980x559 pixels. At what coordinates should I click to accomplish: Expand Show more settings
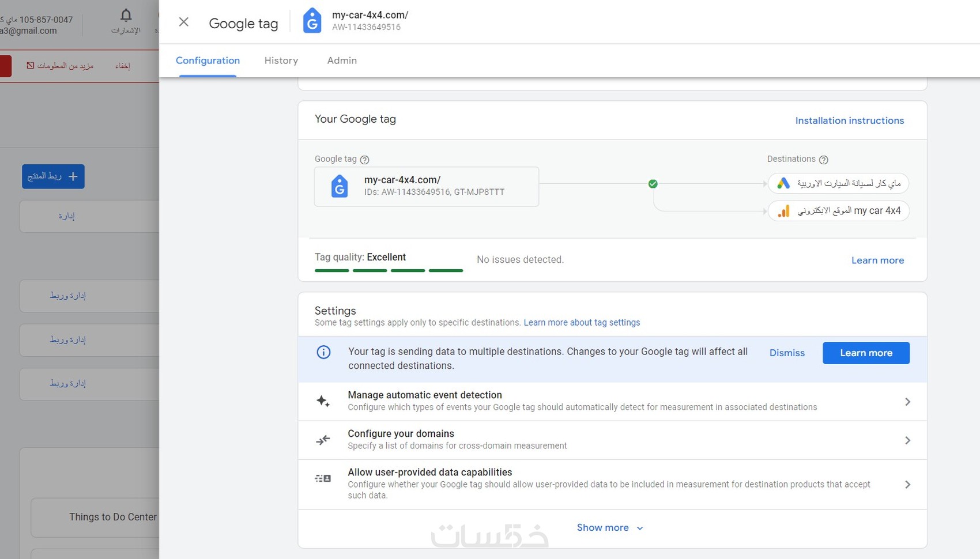(610, 528)
